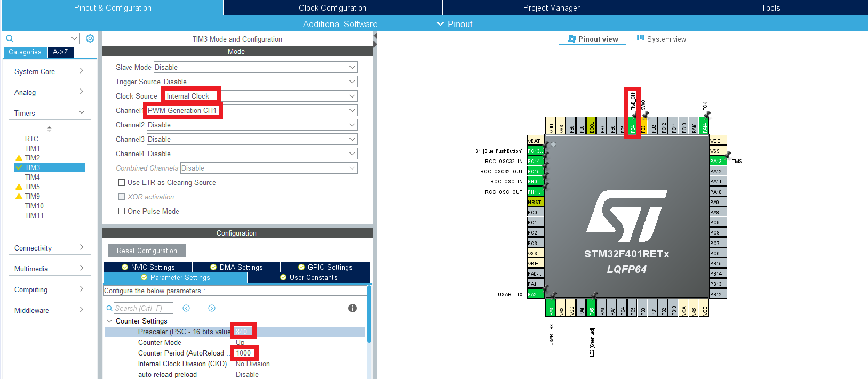Click the green PA5 Green Led pin
The width and height of the screenshot is (868, 379).
[x=591, y=308]
